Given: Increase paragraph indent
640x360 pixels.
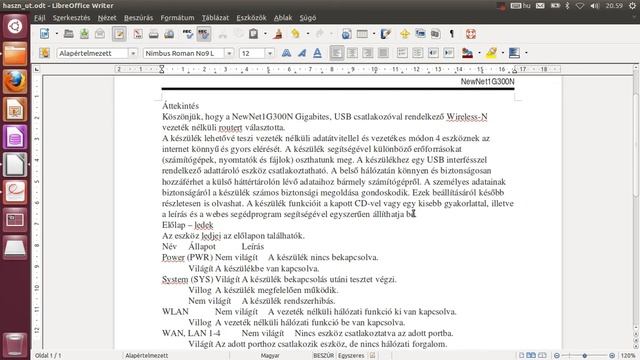Looking at the screenshot, I should pyautogui.click(x=449, y=53).
